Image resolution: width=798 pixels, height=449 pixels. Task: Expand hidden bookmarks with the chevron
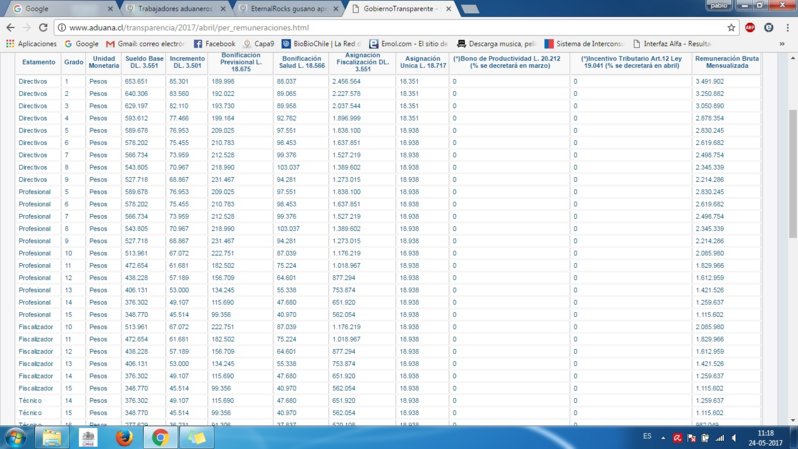(x=782, y=44)
